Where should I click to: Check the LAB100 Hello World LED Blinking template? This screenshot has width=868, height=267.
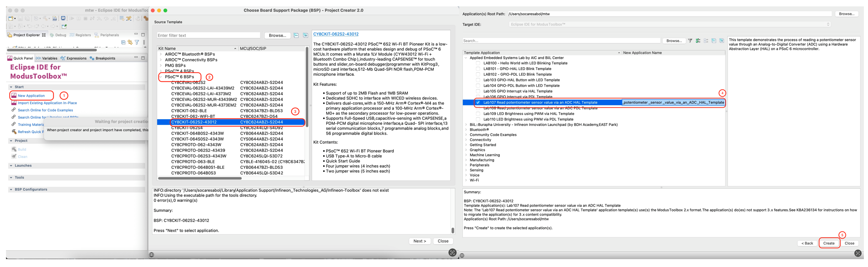pos(478,63)
